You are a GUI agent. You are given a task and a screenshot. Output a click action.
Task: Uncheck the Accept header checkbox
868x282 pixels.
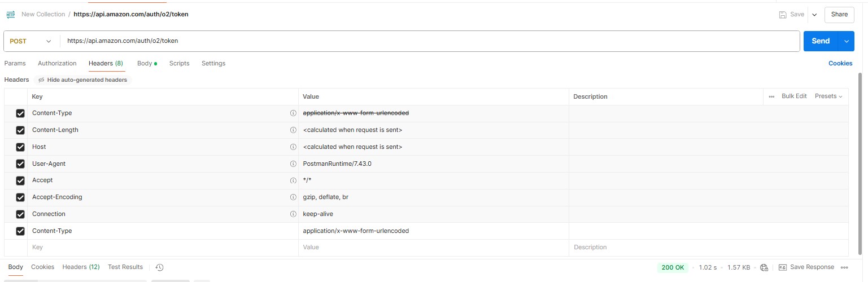point(20,180)
